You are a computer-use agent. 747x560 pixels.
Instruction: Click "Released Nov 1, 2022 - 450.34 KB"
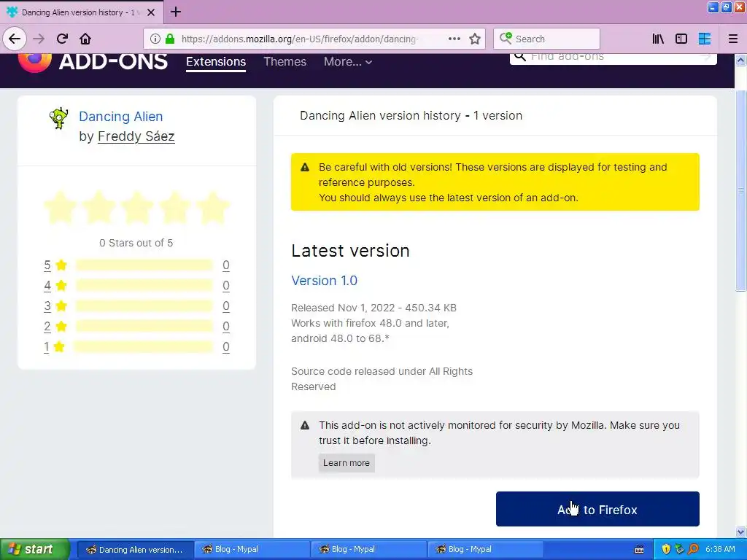click(x=374, y=308)
